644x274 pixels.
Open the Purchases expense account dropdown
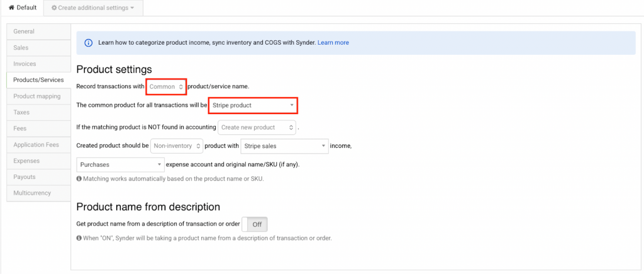tap(120, 164)
